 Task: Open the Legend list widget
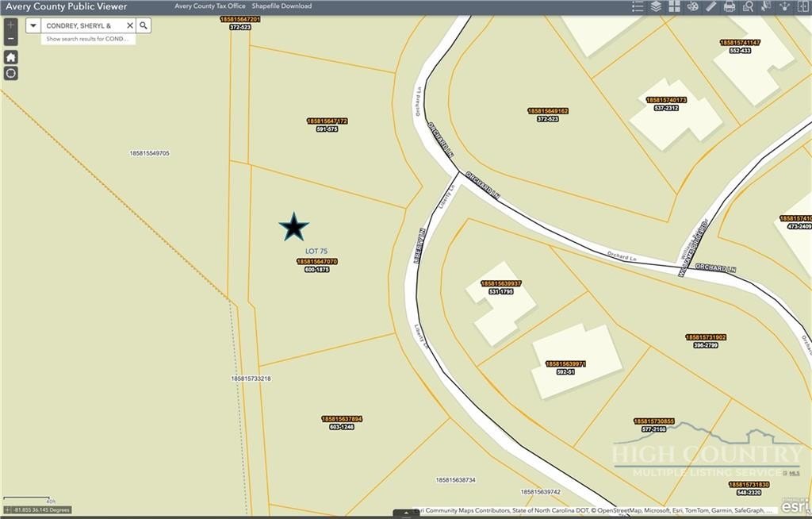(x=638, y=6)
